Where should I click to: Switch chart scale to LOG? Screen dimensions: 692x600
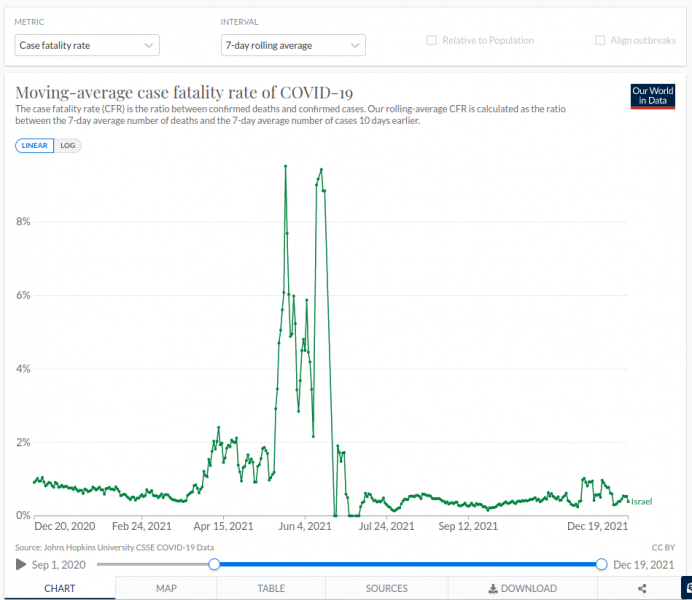point(69,145)
